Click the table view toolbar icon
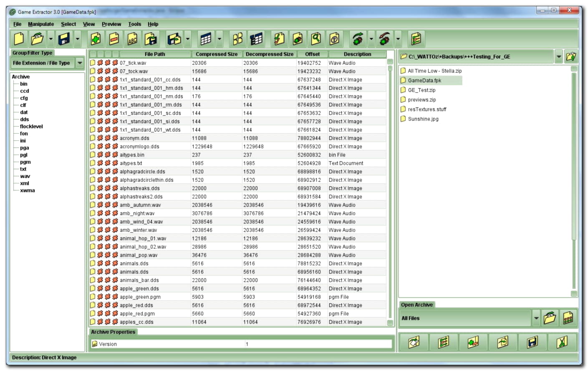 (x=206, y=39)
